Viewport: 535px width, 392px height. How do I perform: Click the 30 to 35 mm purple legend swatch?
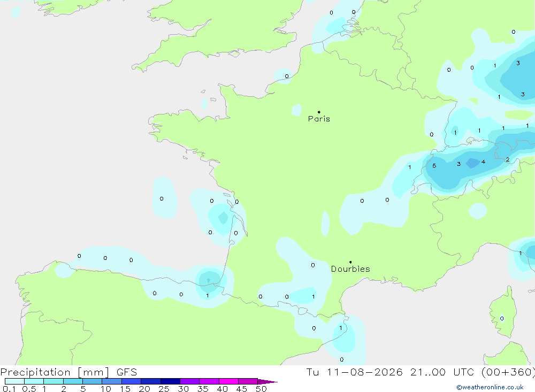coord(189,381)
